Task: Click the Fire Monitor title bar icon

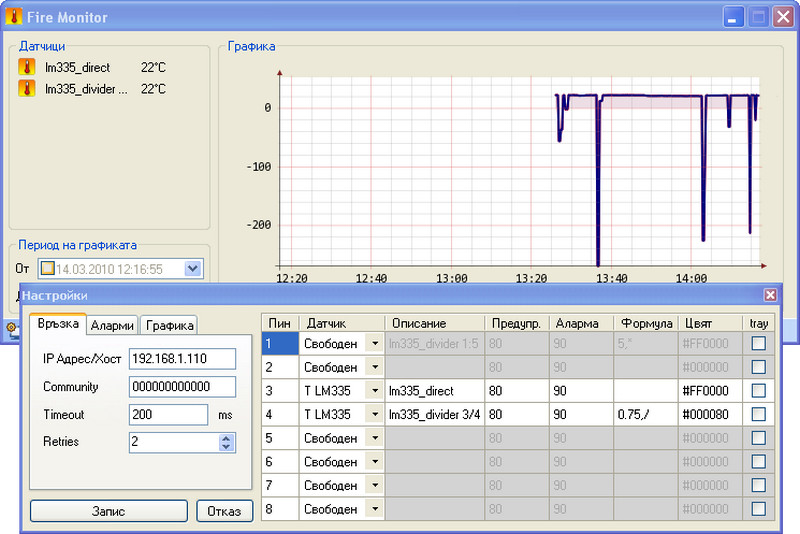Action: click(x=13, y=17)
